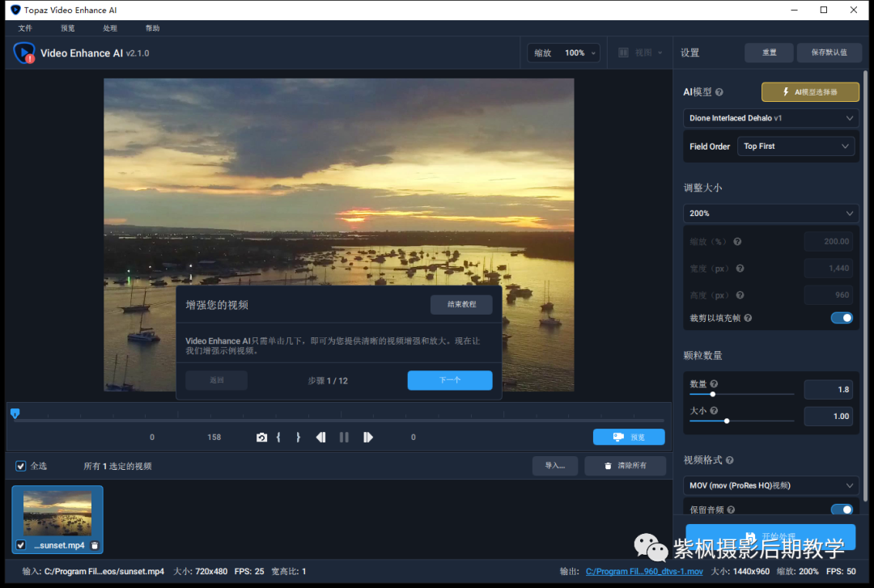This screenshot has width=874, height=588.
Task: Click the grain amount value 1.8 field
Action: point(829,390)
